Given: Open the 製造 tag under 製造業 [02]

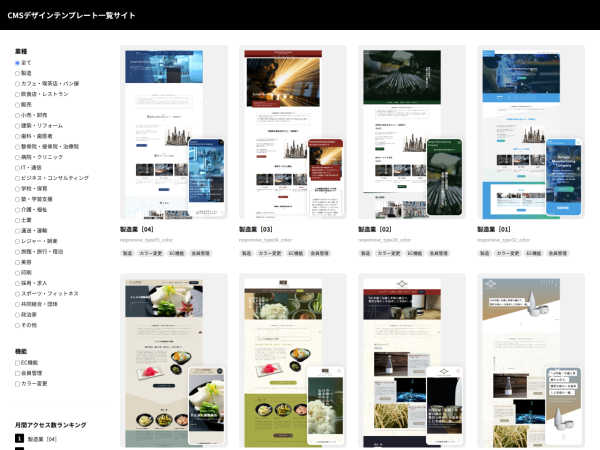Looking at the screenshot, I should click(365, 253).
